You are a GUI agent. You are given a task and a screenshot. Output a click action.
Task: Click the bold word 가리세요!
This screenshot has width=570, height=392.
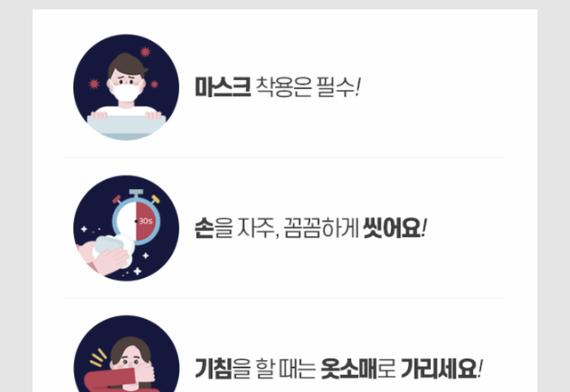click(x=442, y=368)
